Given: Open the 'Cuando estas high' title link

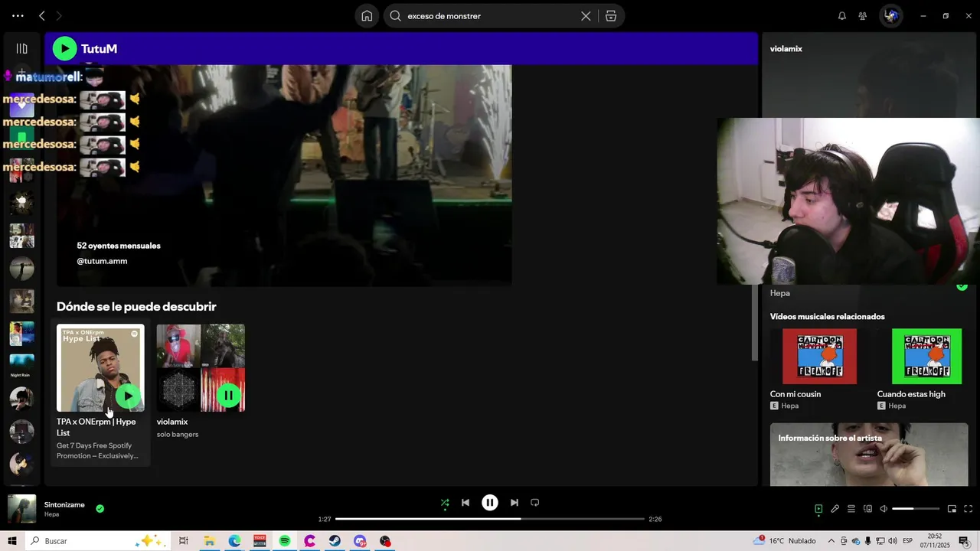Looking at the screenshot, I should (911, 394).
